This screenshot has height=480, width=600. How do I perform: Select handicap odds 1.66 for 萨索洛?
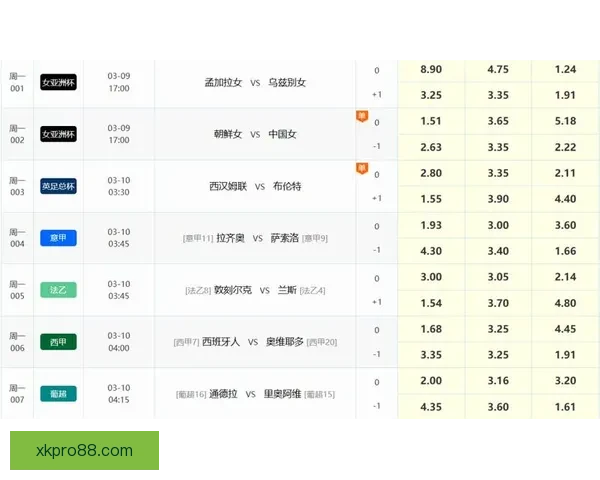pyautogui.click(x=565, y=251)
